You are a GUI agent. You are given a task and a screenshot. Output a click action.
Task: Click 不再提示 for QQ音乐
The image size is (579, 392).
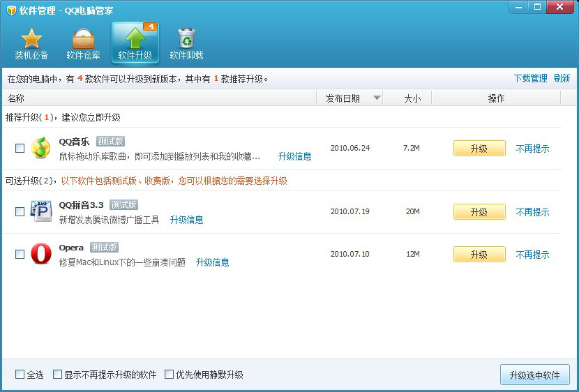(x=532, y=149)
